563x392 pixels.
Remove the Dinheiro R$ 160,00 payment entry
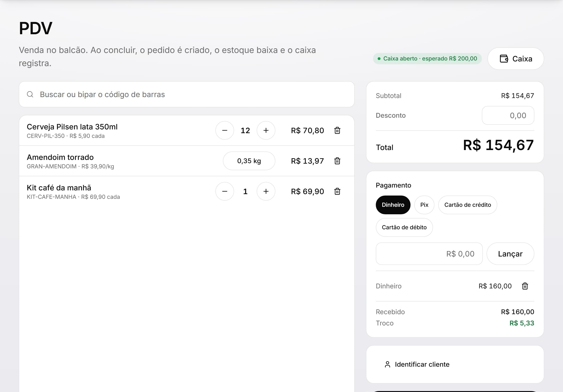point(525,286)
